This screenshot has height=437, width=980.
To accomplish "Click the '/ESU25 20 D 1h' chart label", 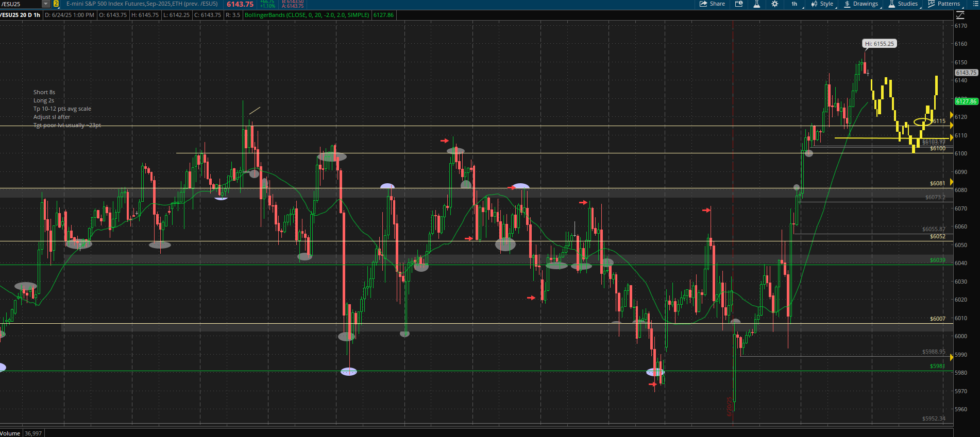I will pos(20,15).
